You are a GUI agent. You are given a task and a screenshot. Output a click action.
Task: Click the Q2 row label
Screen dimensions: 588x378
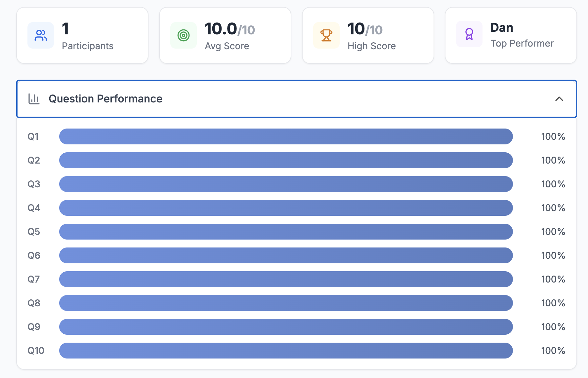click(34, 160)
